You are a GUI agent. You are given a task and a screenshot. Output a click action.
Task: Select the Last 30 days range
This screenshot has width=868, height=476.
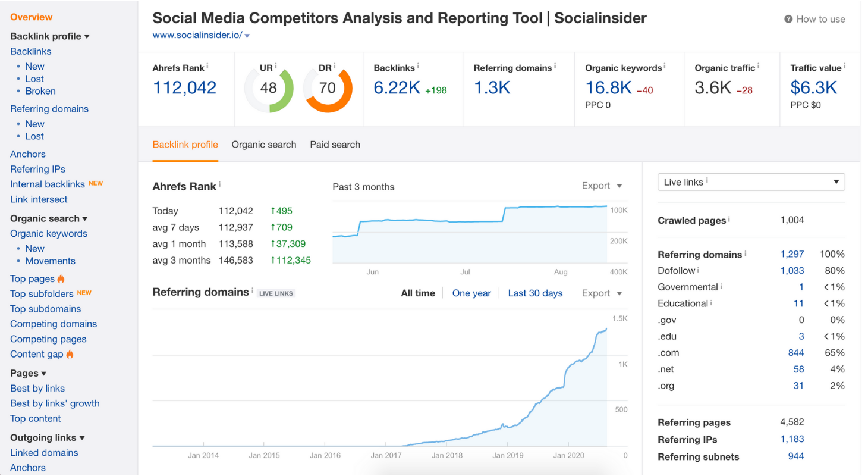click(535, 293)
